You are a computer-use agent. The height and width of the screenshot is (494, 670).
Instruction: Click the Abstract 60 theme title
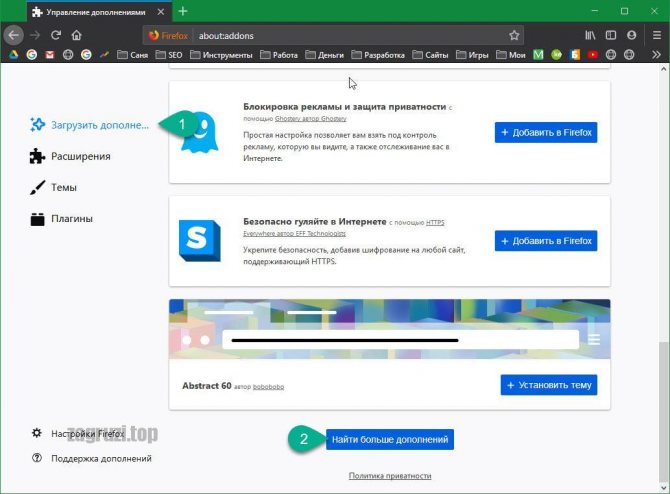(207, 385)
